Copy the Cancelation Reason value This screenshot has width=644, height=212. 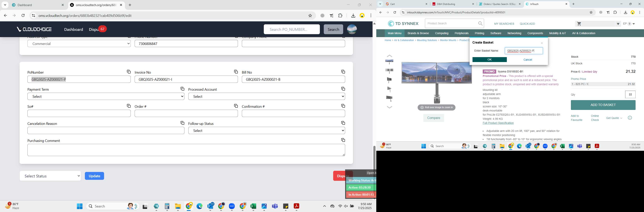click(182, 123)
